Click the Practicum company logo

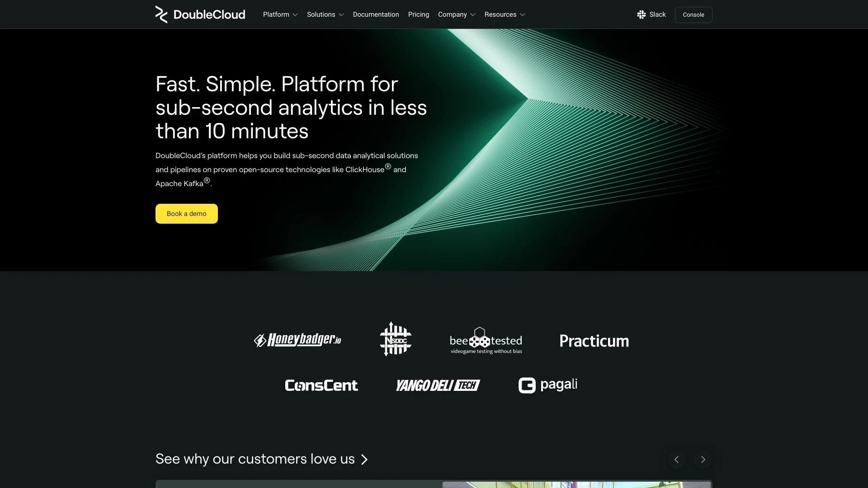(x=594, y=341)
